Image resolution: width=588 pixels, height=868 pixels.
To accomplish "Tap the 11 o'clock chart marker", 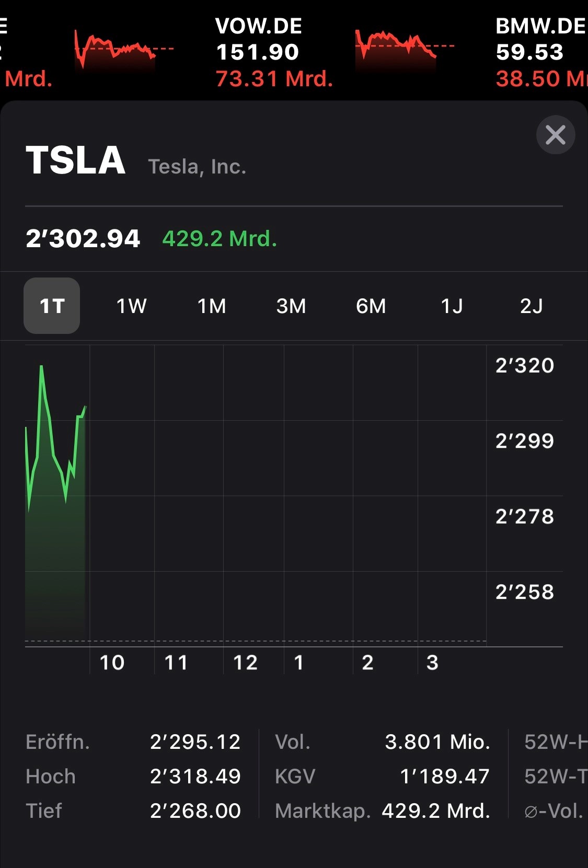I will [x=176, y=663].
